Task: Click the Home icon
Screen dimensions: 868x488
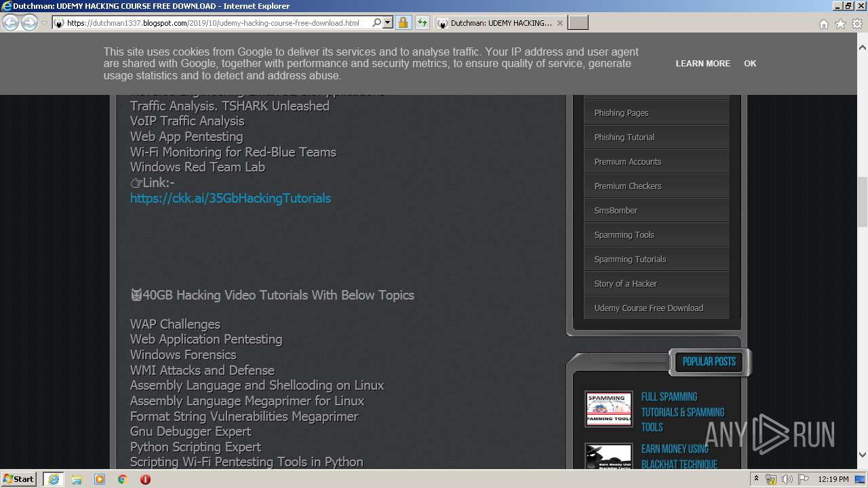Action: pos(823,24)
